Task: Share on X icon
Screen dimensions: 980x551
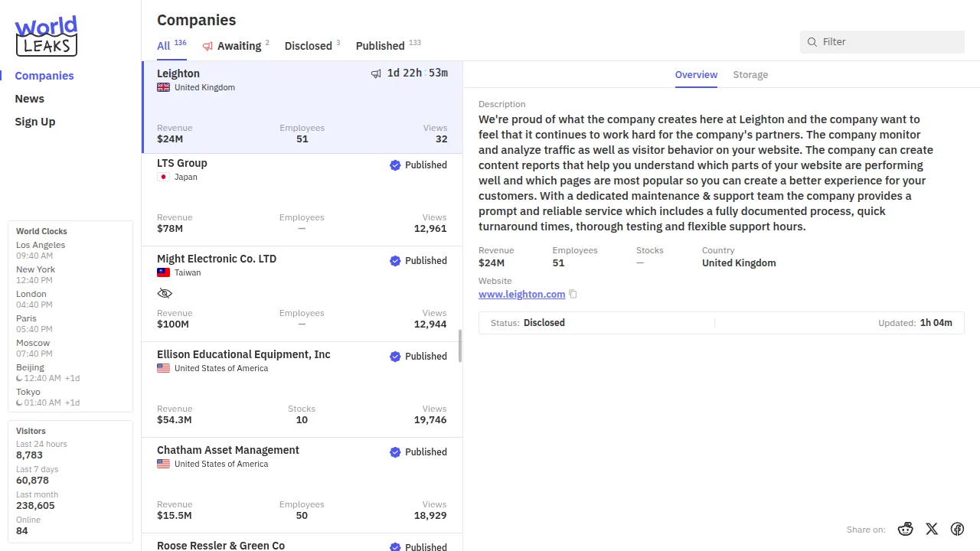Action: point(932,529)
